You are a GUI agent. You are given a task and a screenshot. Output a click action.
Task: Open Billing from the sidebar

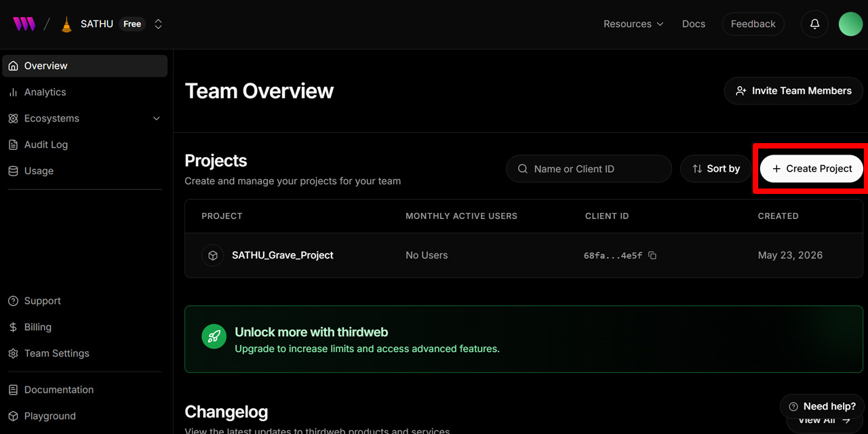(x=85, y=328)
